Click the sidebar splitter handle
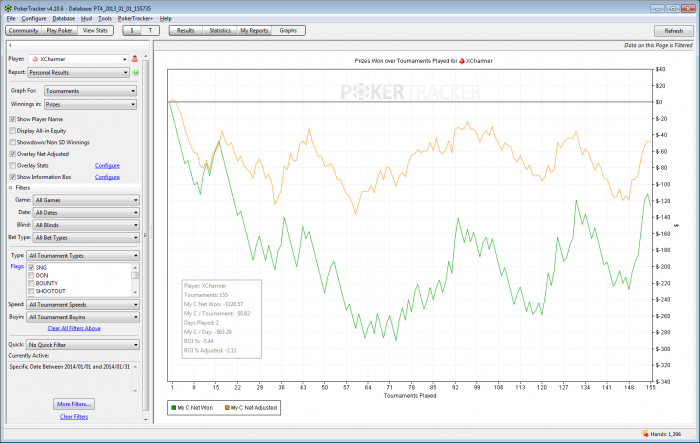Screen dimensions: 700x443 152,232
